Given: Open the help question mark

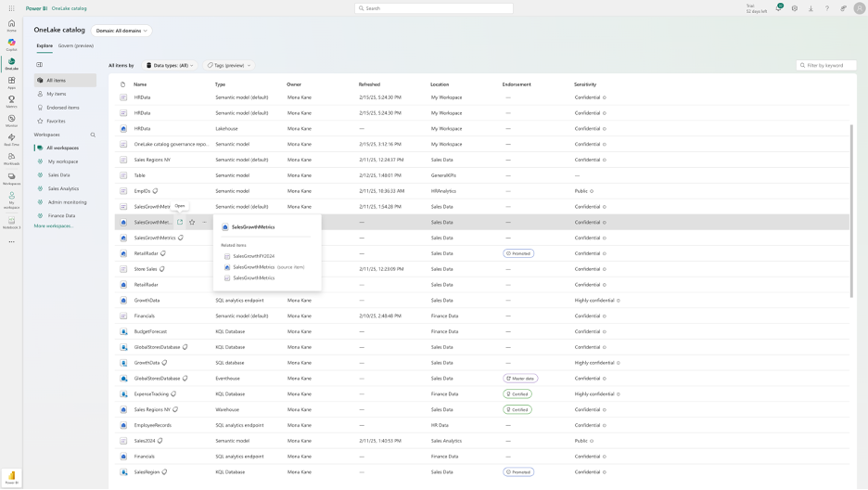Looking at the screenshot, I should tap(827, 8).
